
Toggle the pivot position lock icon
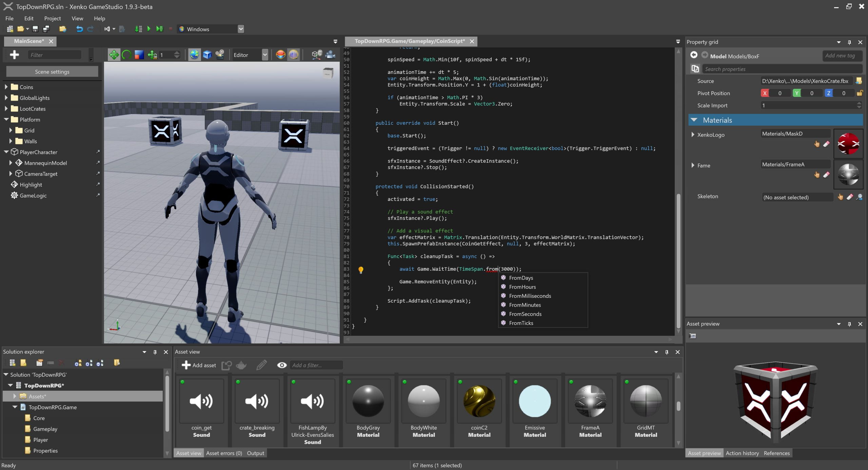[860, 93]
